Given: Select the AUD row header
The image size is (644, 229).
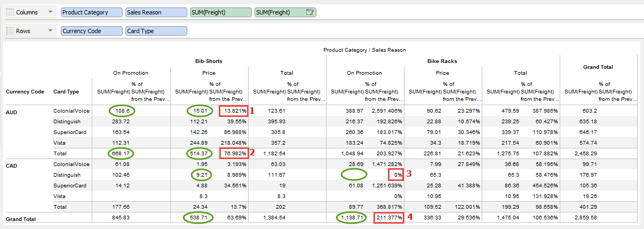Looking at the screenshot, I should (x=12, y=111).
